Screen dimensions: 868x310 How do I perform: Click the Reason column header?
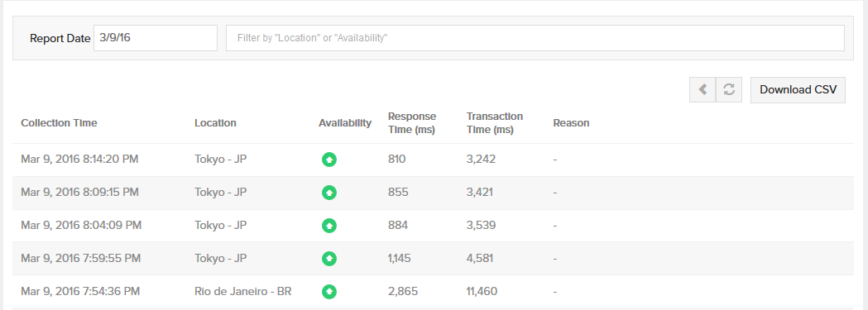click(x=571, y=123)
